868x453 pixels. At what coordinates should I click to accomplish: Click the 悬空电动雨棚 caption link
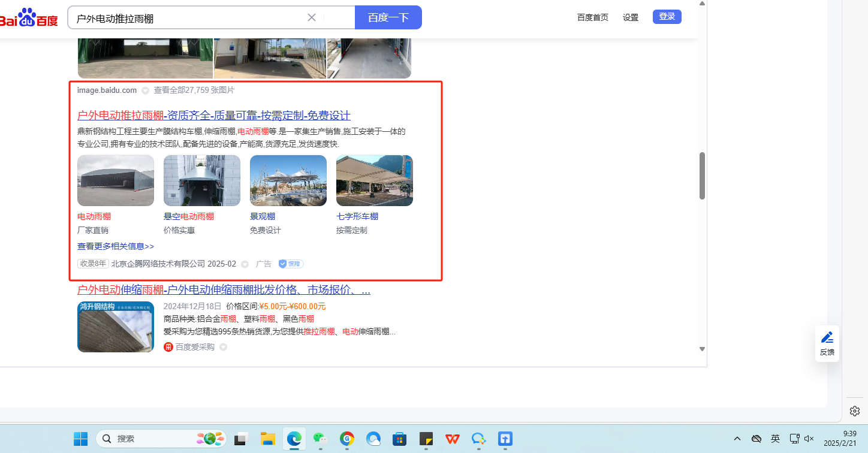point(189,216)
